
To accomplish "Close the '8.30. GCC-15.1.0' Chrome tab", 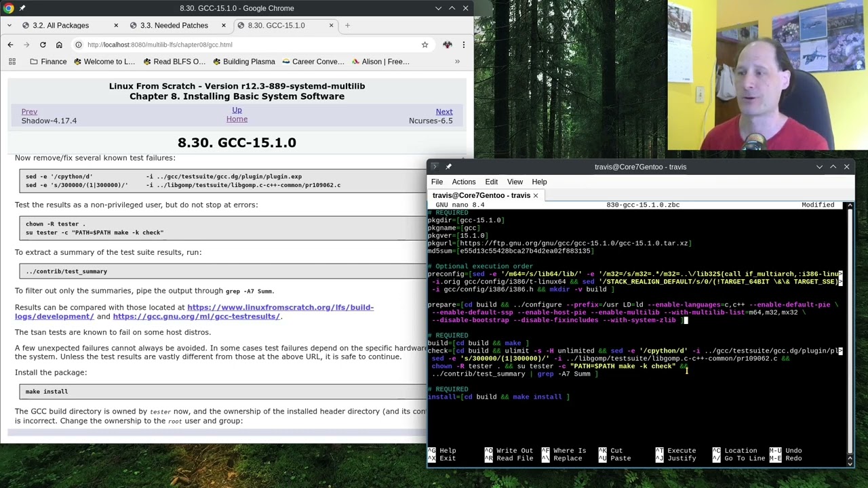I will point(331,26).
